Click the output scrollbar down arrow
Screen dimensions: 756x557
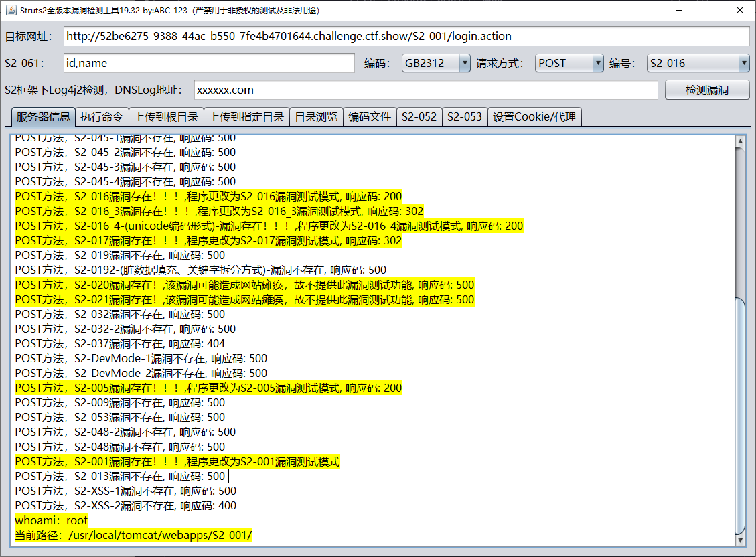pyautogui.click(x=740, y=541)
